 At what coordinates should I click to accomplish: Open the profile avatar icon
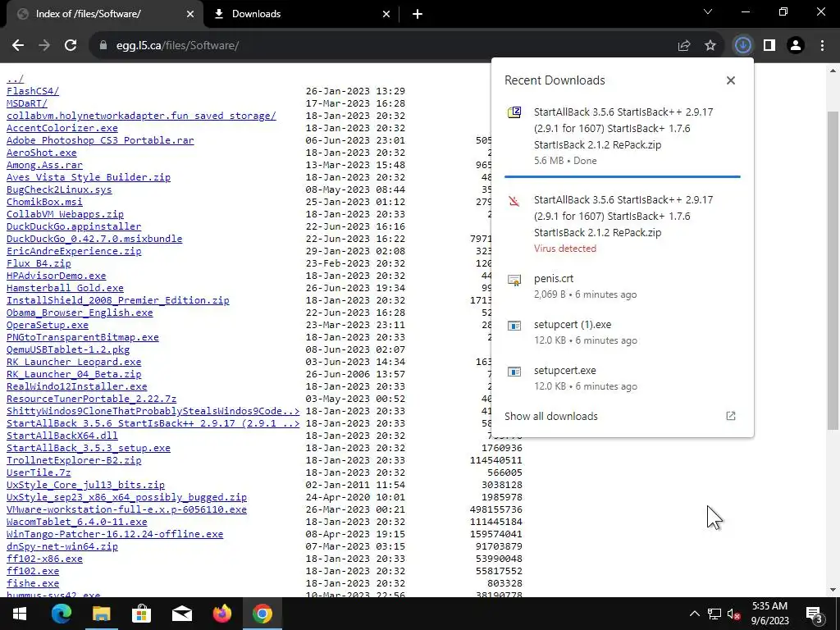[796, 46]
